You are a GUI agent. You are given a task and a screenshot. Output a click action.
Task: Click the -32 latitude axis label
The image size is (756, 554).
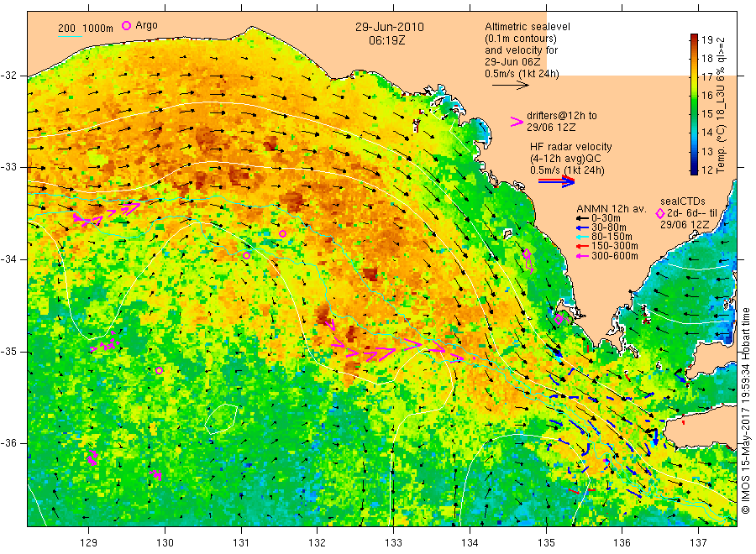tap(10, 76)
